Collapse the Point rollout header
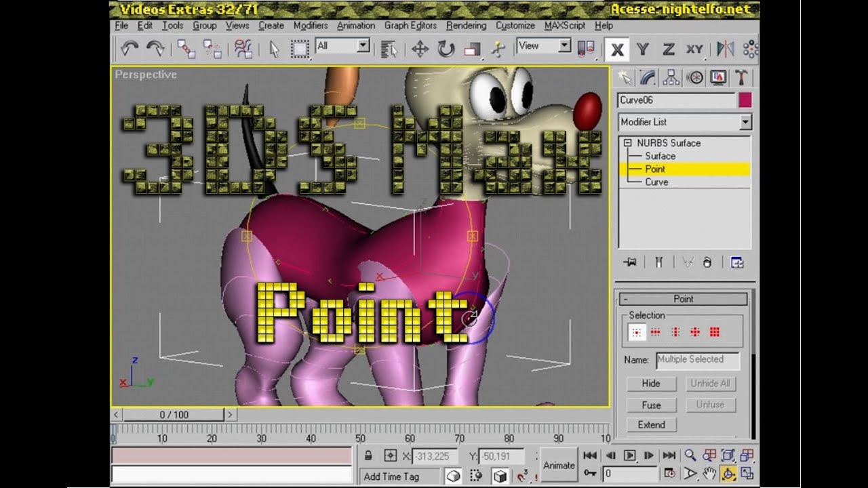 tap(684, 299)
